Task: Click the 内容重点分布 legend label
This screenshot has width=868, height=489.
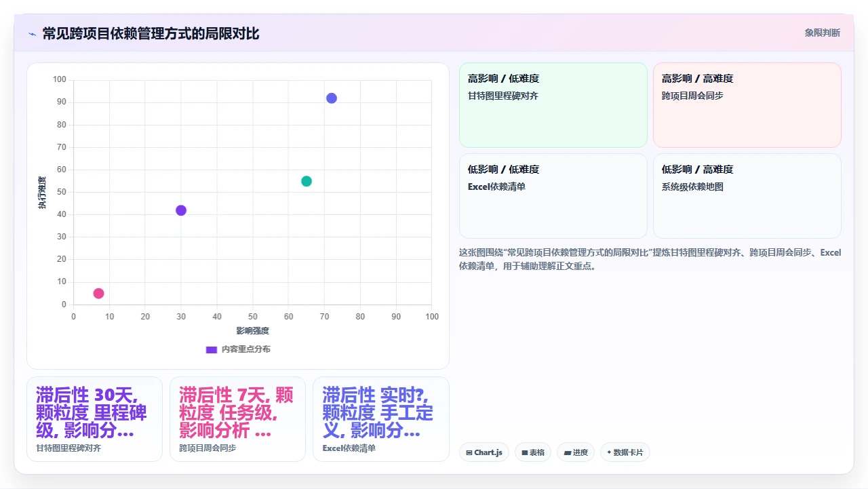Action: click(x=246, y=349)
